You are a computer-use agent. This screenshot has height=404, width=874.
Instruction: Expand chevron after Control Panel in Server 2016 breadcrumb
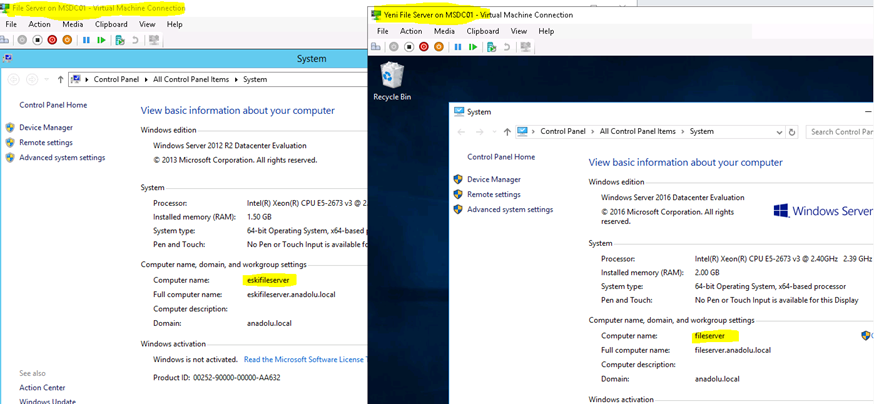pos(593,132)
